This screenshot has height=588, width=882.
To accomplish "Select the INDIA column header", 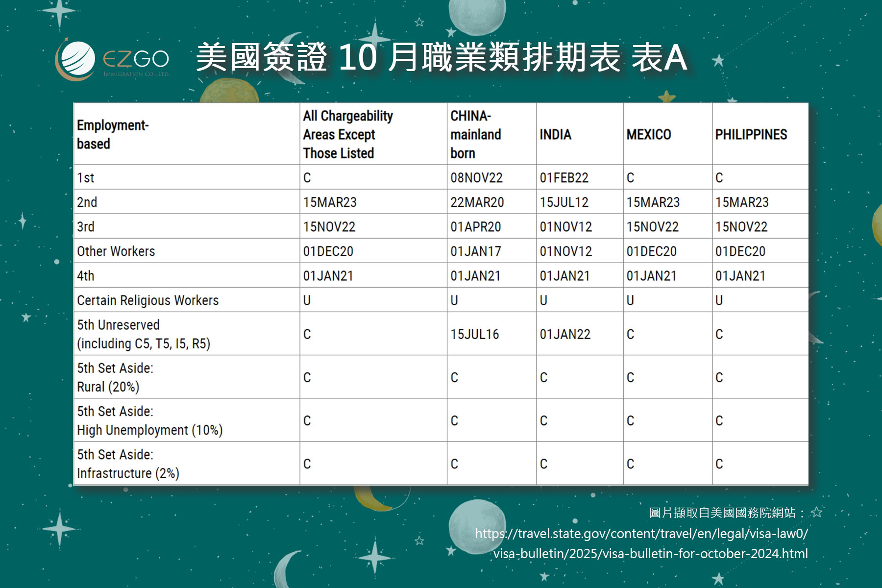I will click(555, 134).
